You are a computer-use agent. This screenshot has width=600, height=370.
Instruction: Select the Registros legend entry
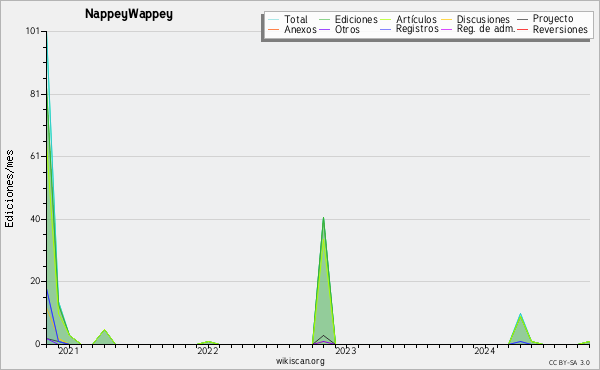[417, 29]
